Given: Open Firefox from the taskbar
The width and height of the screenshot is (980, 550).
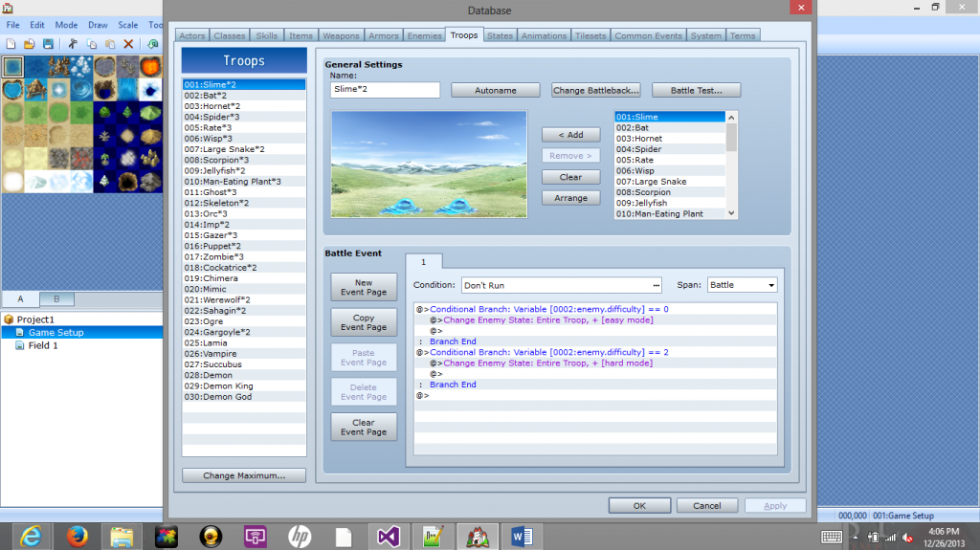Looking at the screenshot, I should pos(78,537).
